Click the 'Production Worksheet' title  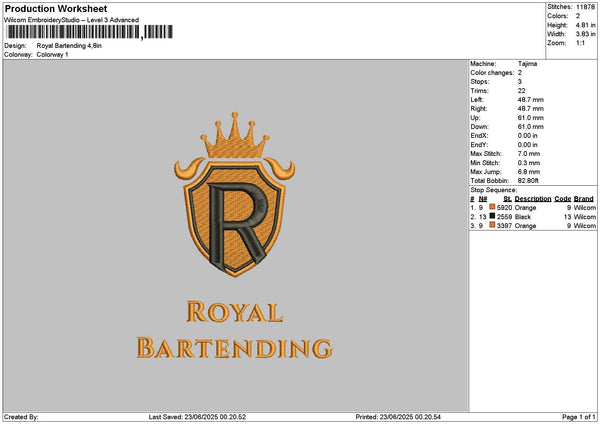[x=56, y=8]
